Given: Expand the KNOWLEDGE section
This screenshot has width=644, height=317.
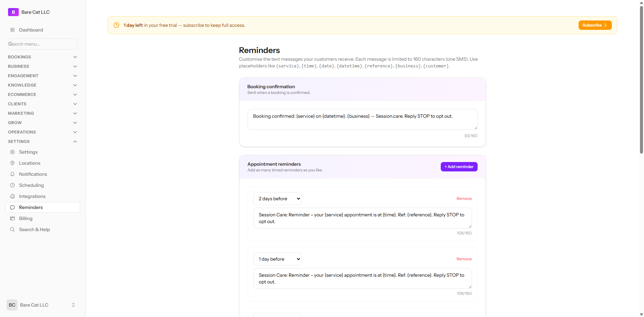Looking at the screenshot, I should point(43,85).
